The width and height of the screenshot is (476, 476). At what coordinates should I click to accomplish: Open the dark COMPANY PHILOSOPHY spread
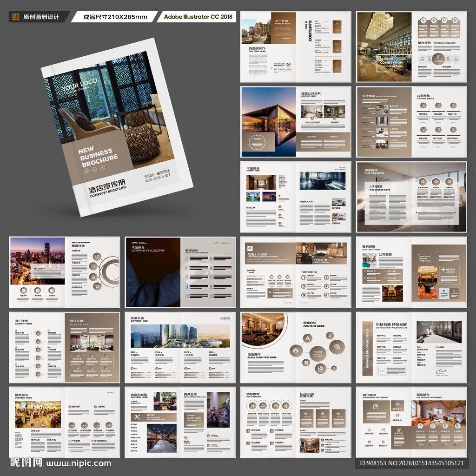(180, 272)
